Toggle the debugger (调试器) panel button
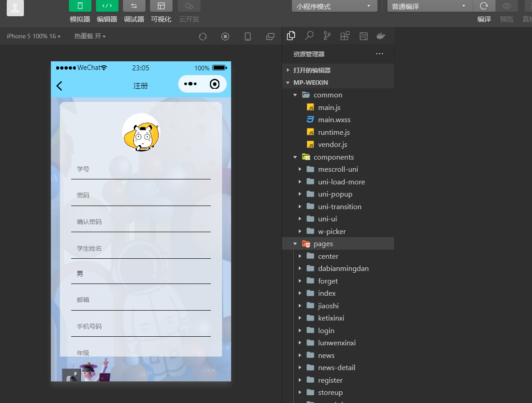 point(134,6)
